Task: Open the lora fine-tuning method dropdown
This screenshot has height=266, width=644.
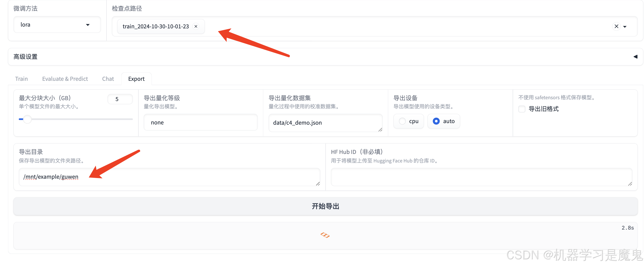Action: click(x=57, y=25)
